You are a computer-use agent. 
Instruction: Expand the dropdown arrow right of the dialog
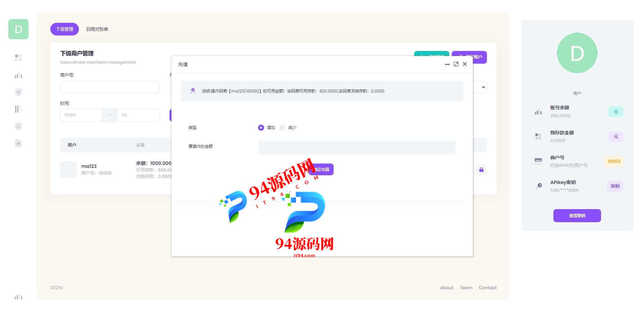point(483,87)
